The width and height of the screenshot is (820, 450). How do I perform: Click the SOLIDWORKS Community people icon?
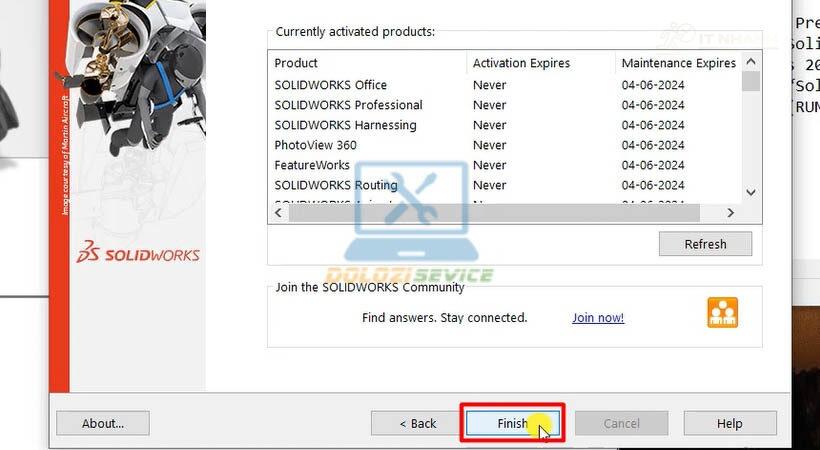(x=721, y=313)
